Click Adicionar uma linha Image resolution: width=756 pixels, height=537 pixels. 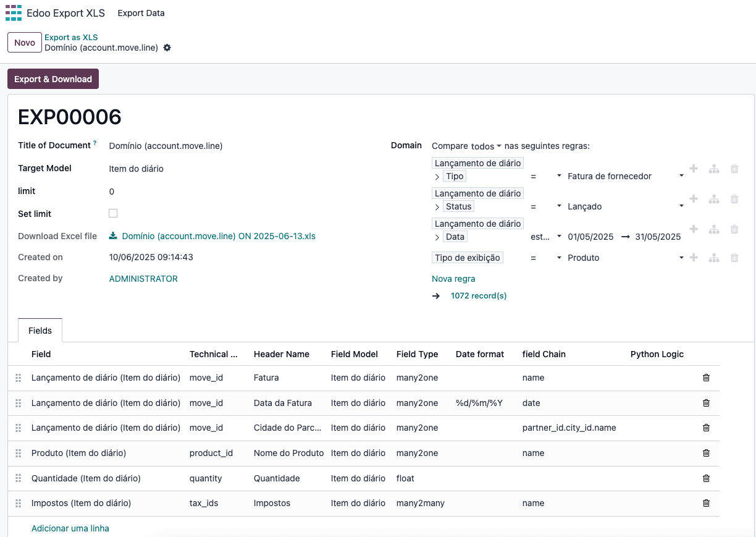click(x=70, y=528)
